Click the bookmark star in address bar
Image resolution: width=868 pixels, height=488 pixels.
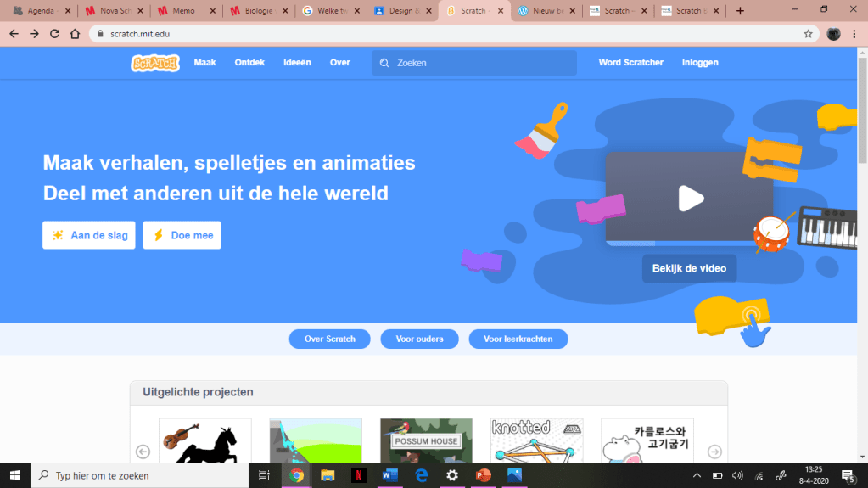click(808, 34)
